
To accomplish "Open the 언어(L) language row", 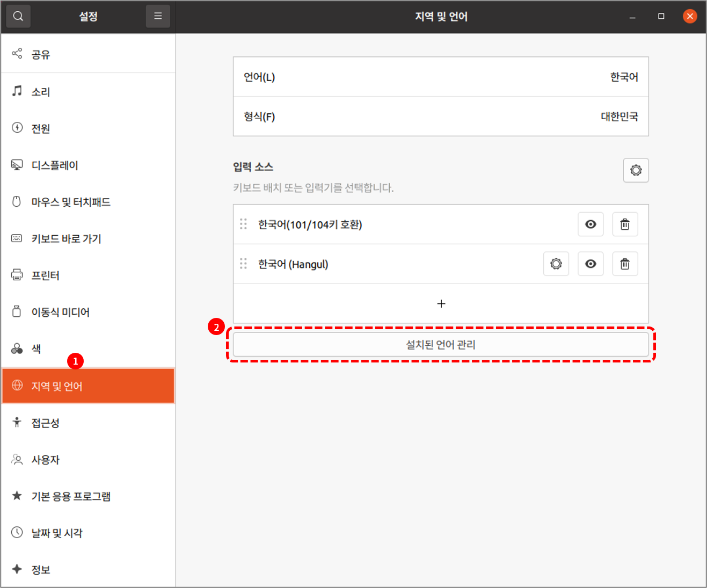I will [441, 77].
